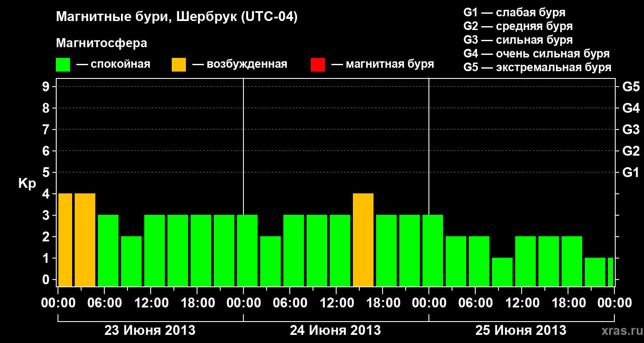Click the 'G2' label on right axis
The width and height of the screenshot is (644, 343).
click(631, 151)
